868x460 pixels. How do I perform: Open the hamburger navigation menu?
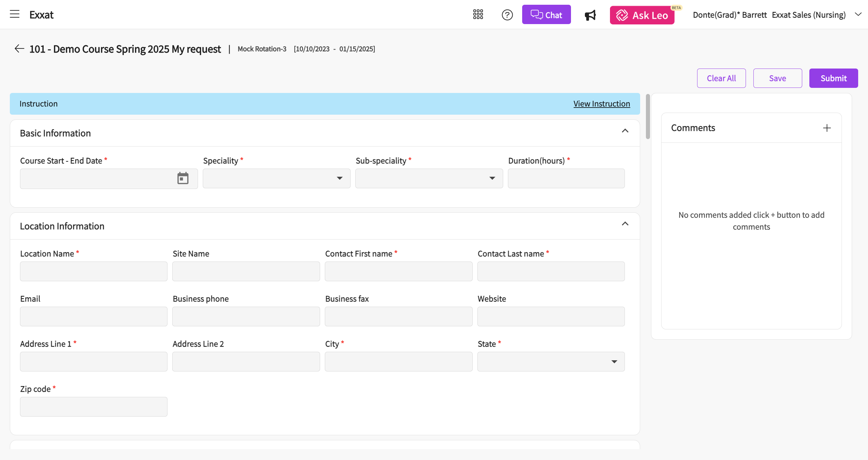tap(15, 14)
